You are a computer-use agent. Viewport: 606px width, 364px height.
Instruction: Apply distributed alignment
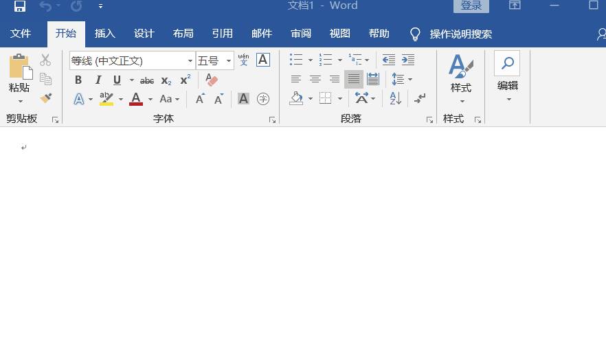[373, 79]
